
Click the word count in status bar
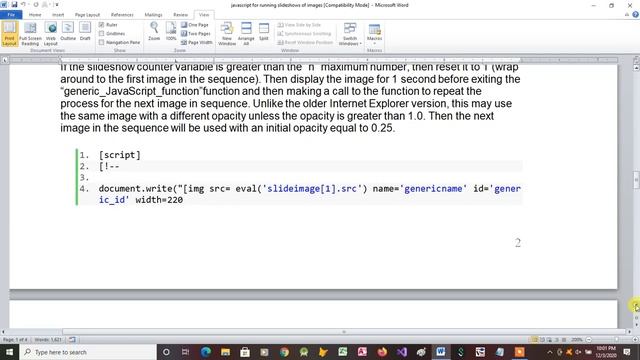tap(48, 340)
